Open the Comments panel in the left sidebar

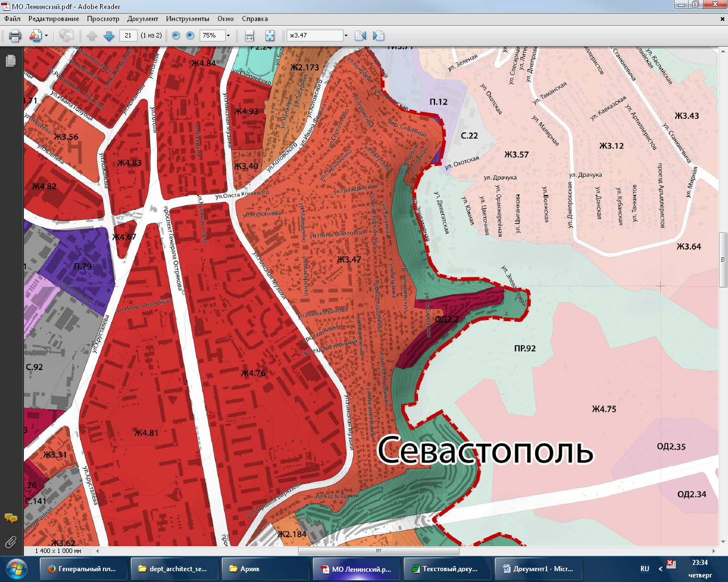(x=11, y=518)
